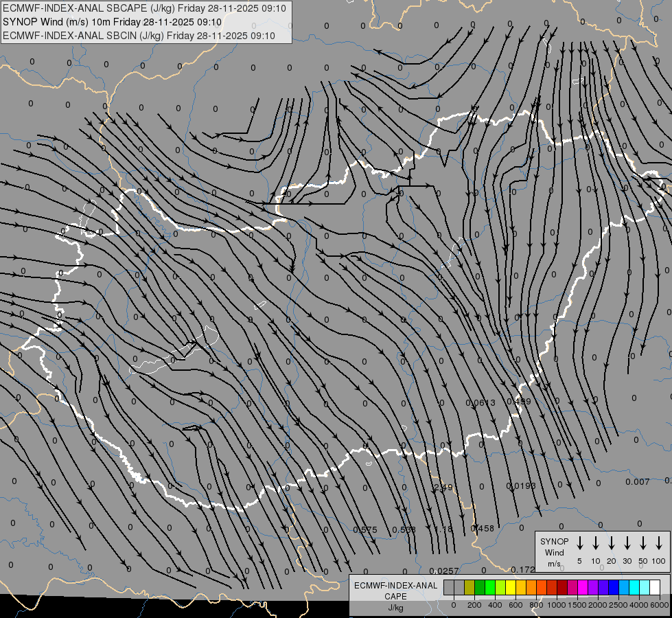Click the 1.18 value on the map
Screen dimensions: 672x618
443,529
